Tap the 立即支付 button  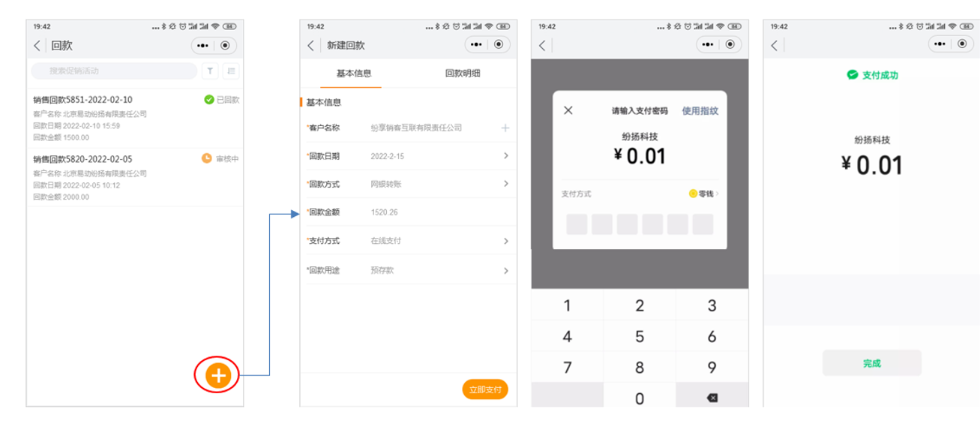point(485,389)
